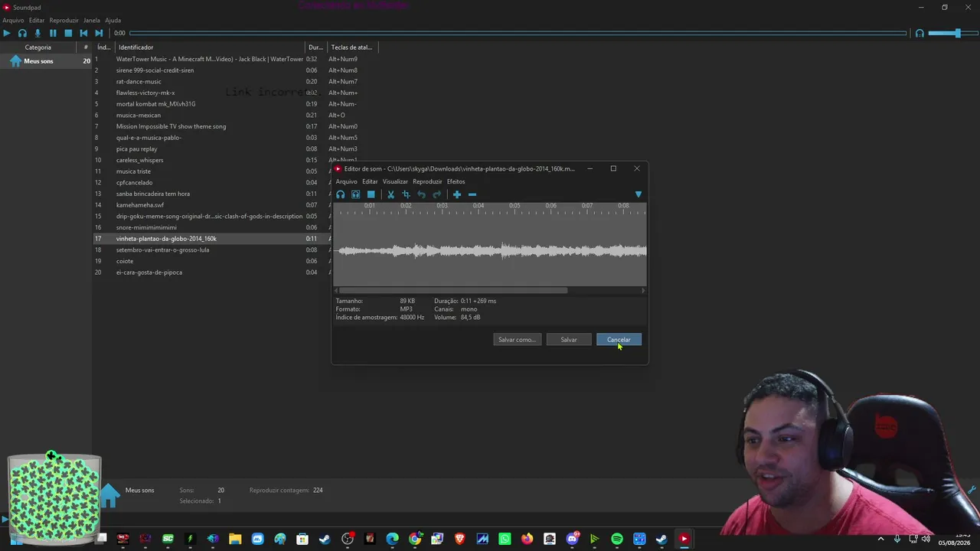Open the sound editor's Reproduzir menu
980x551 pixels.
pyautogui.click(x=427, y=182)
